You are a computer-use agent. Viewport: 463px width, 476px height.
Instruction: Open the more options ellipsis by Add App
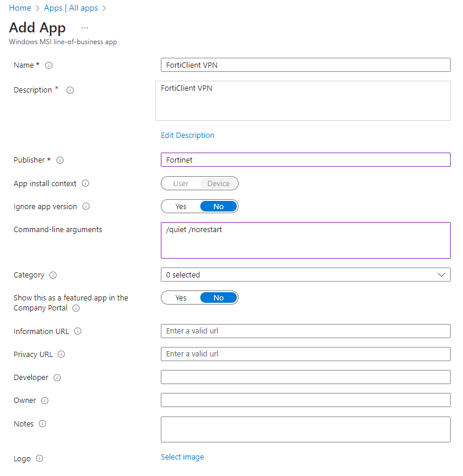(85, 28)
